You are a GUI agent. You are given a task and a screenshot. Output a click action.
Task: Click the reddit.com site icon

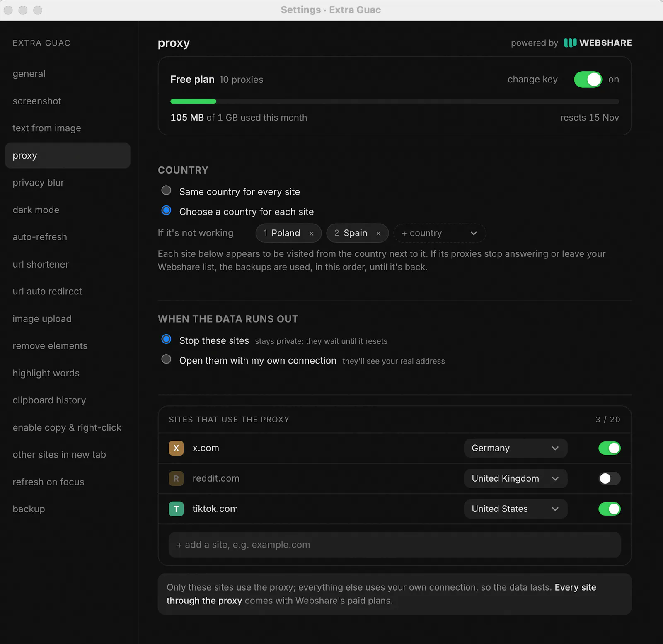(176, 478)
